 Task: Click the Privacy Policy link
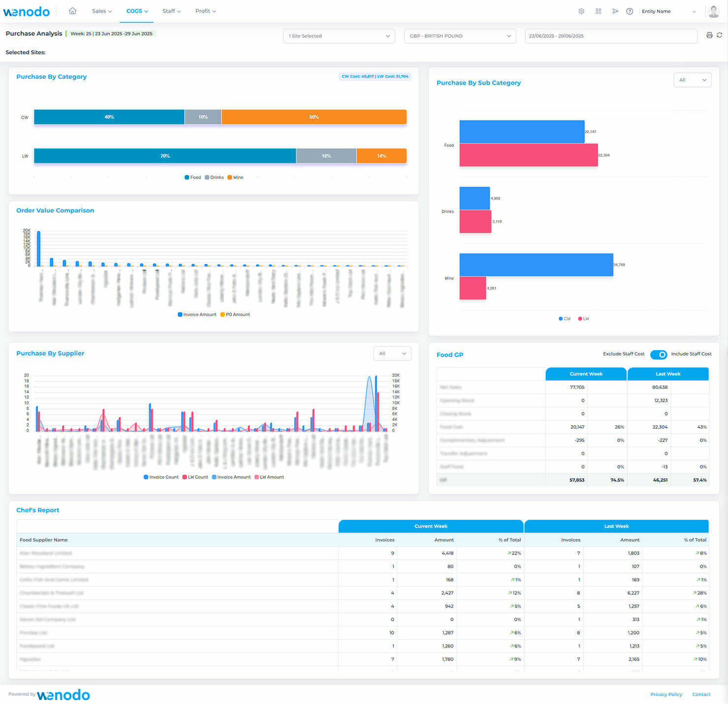(666, 694)
